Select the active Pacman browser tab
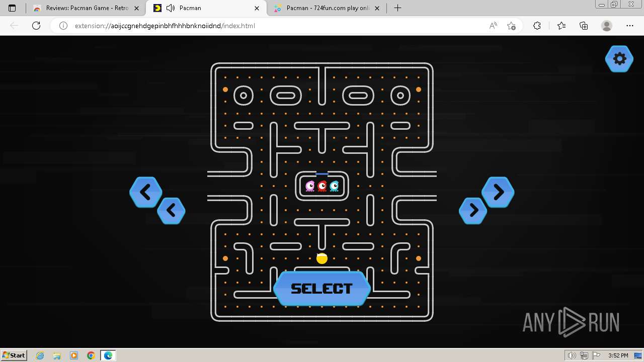 point(206,8)
